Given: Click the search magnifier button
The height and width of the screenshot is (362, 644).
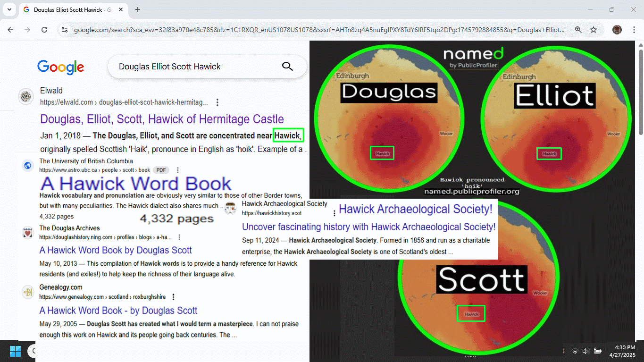Looking at the screenshot, I should pos(287,67).
